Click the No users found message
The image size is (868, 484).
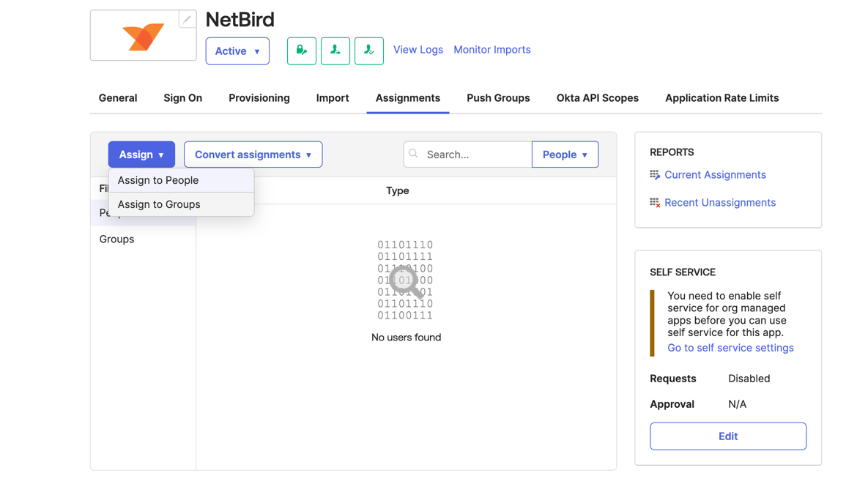(x=407, y=338)
